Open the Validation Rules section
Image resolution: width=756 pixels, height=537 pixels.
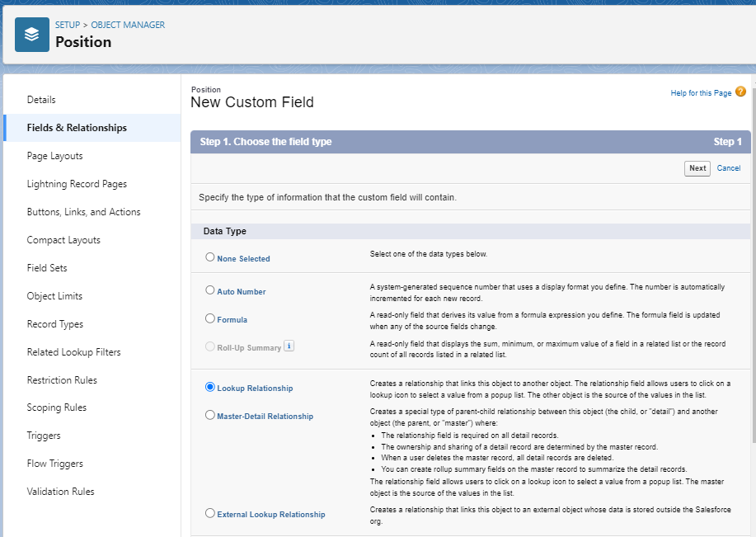(x=60, y=492)
